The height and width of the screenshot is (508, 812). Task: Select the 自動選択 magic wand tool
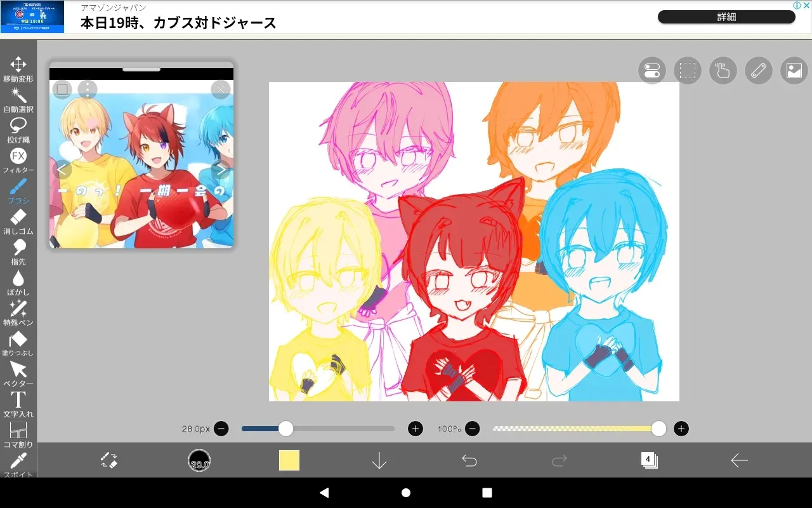click(18, 100)
